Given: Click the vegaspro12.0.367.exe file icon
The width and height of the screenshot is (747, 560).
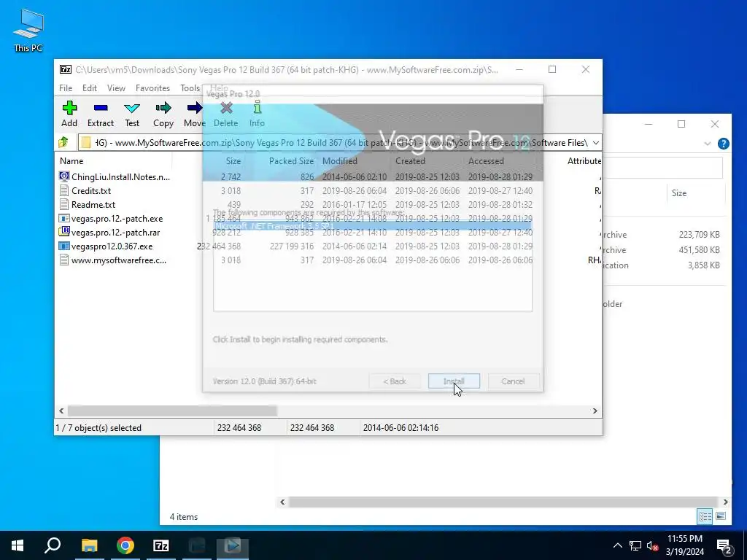Looking at the screenshot, I should click(64, 246).
